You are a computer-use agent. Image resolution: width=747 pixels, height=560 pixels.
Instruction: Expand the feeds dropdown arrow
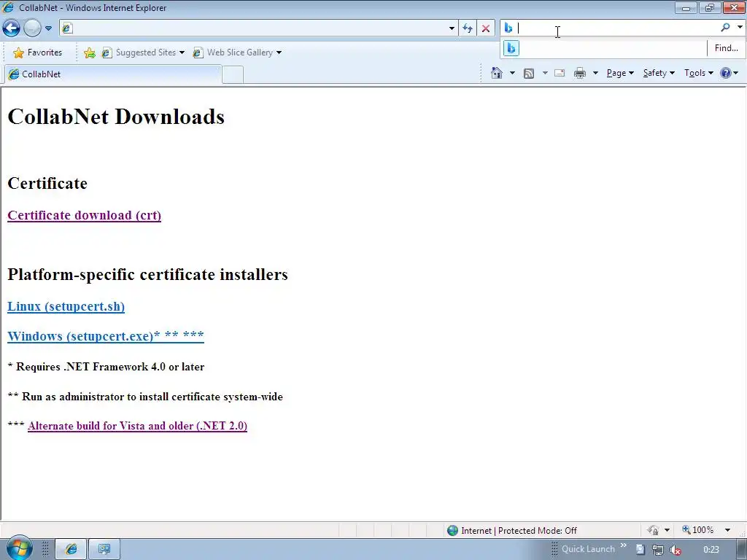545,73
